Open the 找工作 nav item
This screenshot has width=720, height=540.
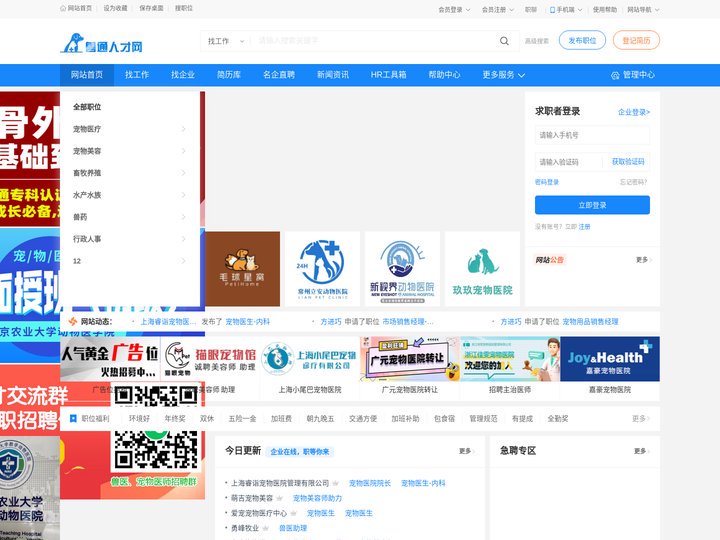(137, 75)
